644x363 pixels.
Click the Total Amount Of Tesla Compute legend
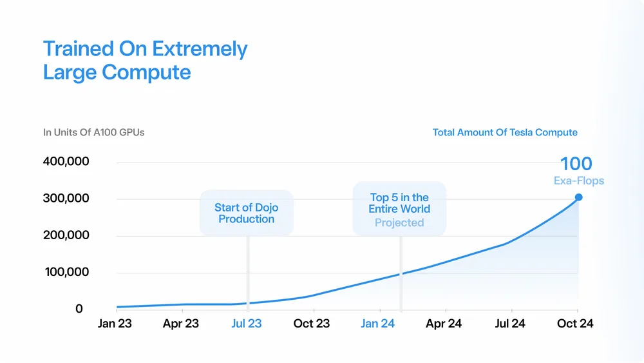[x=505, y=132]
